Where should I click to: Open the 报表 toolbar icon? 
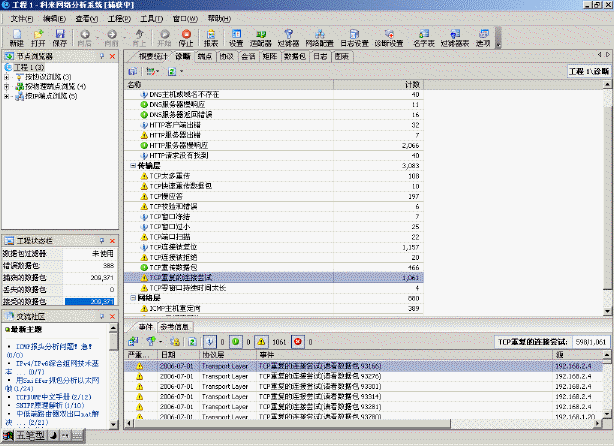(x=211, y=38)
